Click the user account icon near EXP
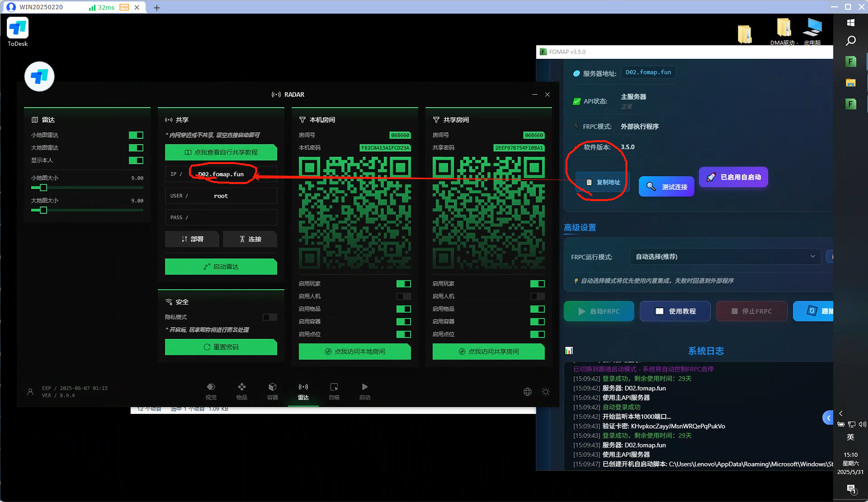868x502 pixels. tap(30, 391)
